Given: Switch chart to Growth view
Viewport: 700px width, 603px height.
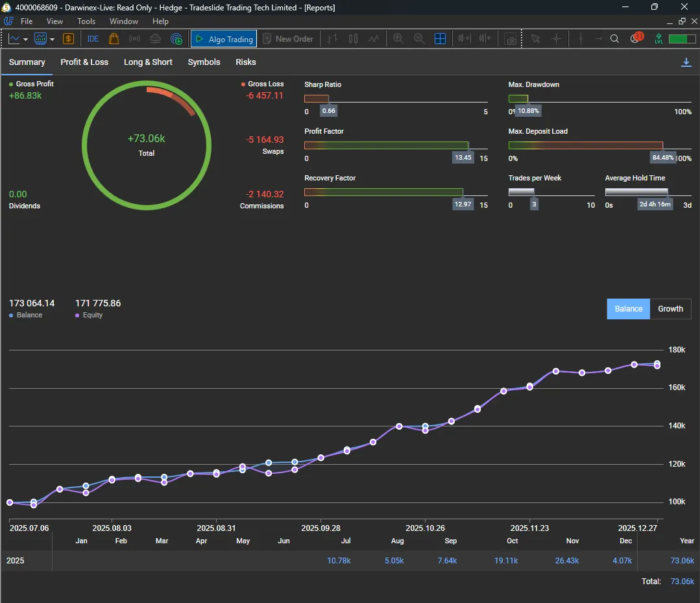Looking at the screenshot, I should [670, 309].
